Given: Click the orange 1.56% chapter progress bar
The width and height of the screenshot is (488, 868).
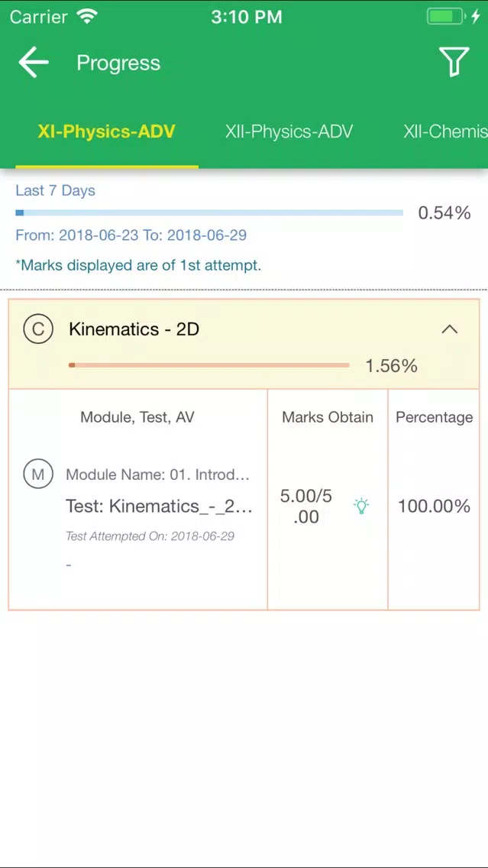Looking at the screenshot, I should 209,365.
